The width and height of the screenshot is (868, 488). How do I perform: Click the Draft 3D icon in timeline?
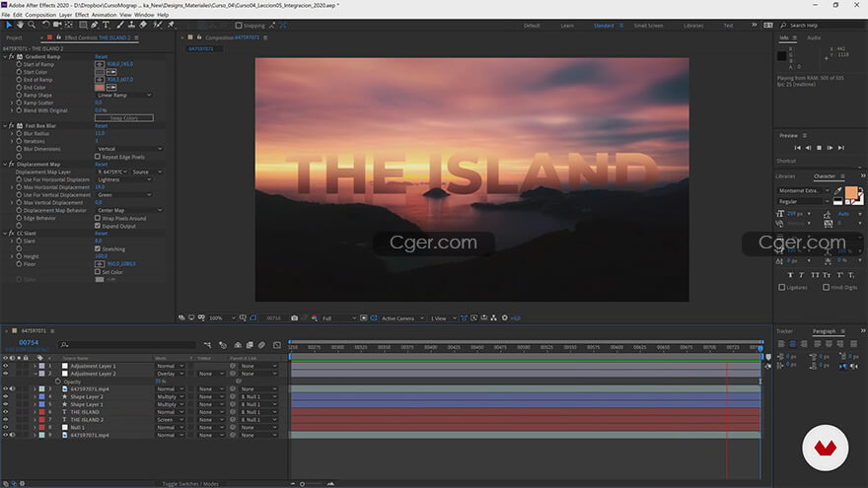coord(223,345)
